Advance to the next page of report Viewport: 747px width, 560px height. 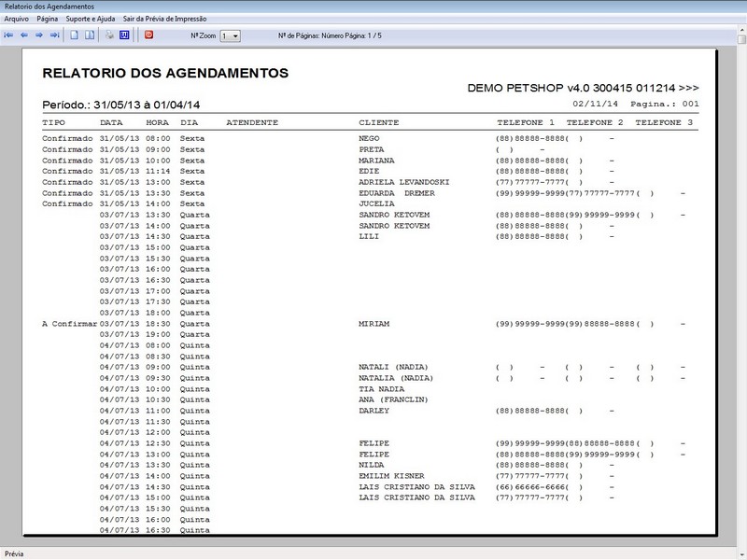38,35
